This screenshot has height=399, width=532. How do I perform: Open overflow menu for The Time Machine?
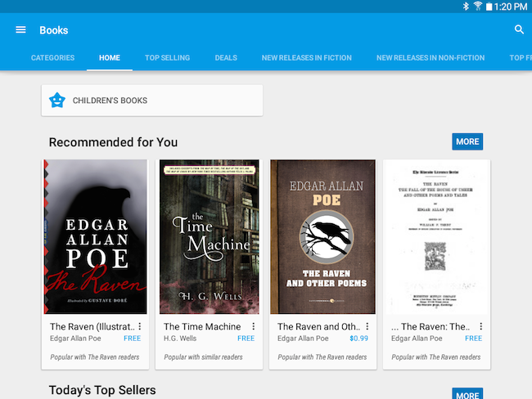(x=254, y=326)
